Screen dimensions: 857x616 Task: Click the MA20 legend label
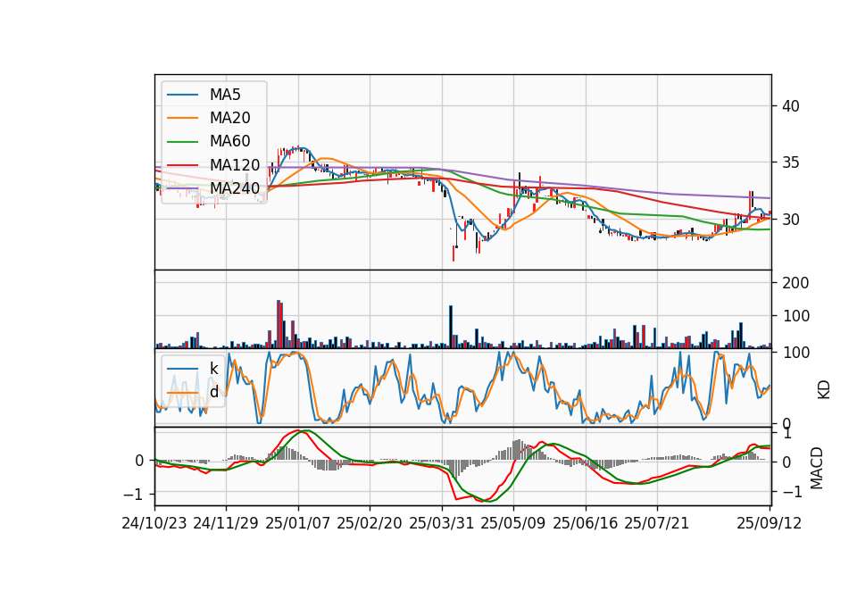229,118
